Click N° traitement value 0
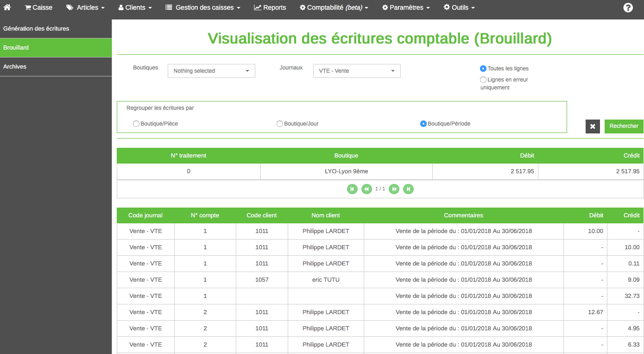The image size is (644, 354). (189, 171)
